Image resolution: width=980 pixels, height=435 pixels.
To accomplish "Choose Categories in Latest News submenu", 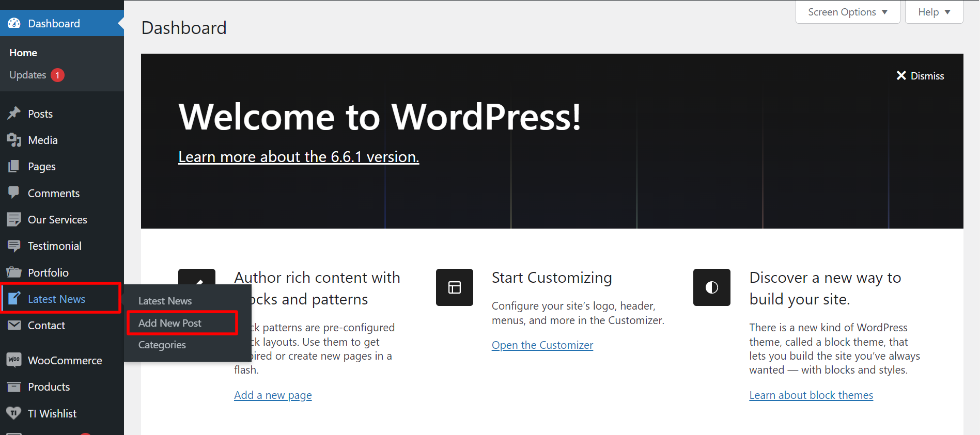I will pos(162,345).
